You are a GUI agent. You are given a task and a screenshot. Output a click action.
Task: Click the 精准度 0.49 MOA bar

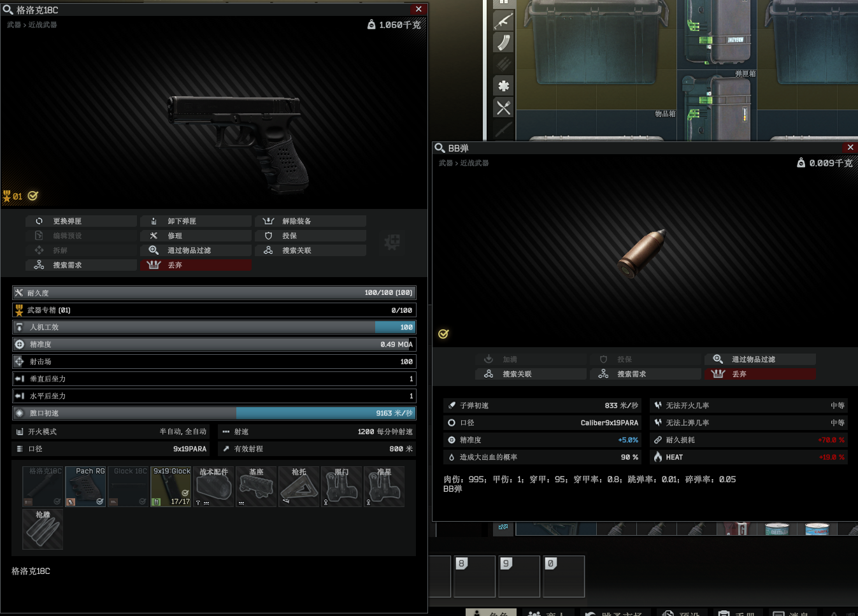coord(214,345)
